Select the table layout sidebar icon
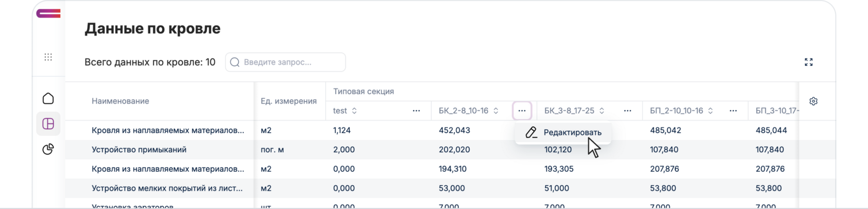Viewport: 868px width, 209px height. [x=48, y=124]
